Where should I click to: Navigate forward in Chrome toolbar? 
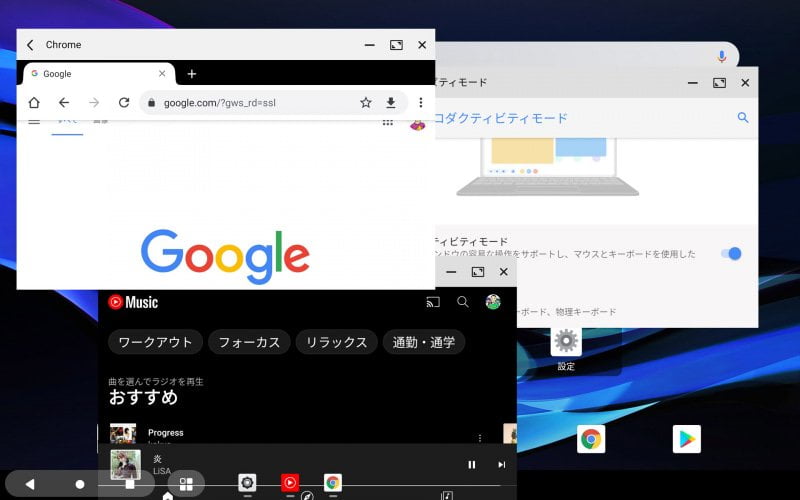click(94, 103)
